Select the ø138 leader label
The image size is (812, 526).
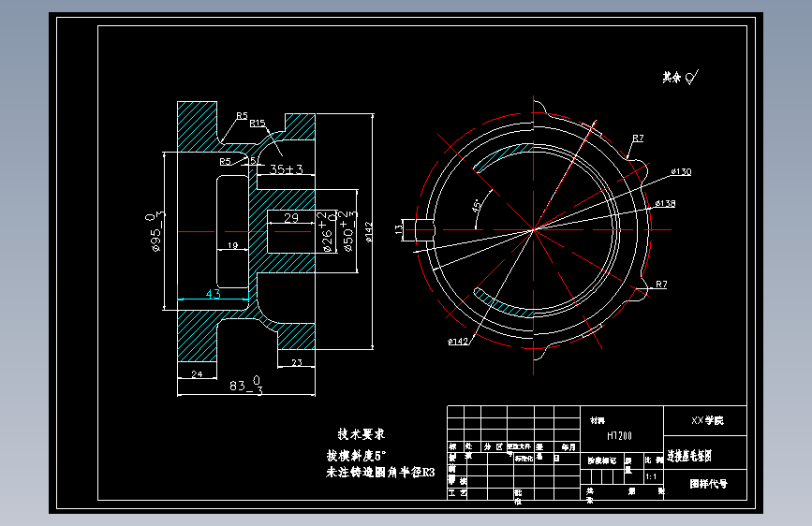coord(665,203)
